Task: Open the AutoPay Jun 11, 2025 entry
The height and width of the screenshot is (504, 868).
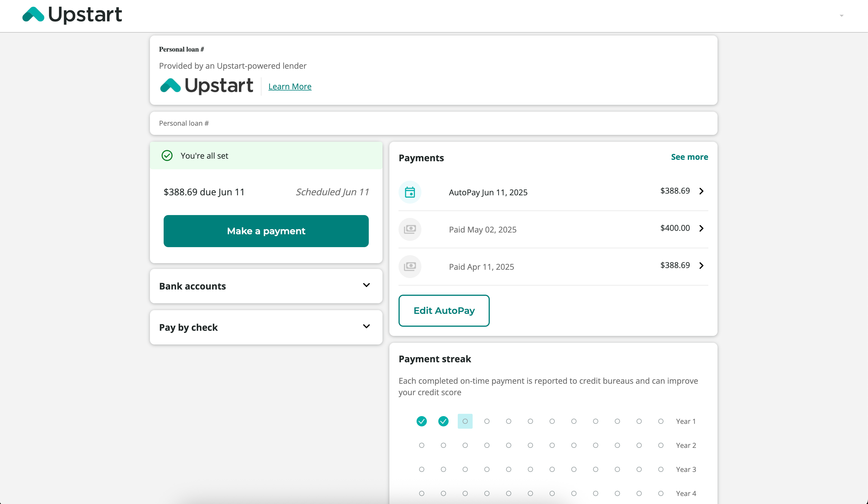Action: point(488,192)
